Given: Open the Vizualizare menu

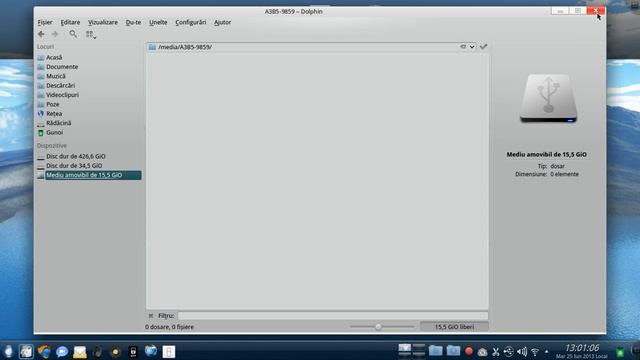Looking at the screenshot, I should 103,22.
